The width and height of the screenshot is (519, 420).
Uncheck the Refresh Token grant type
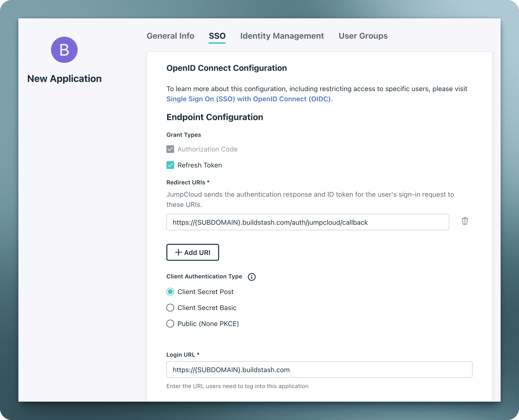click(x=170, y=165)
